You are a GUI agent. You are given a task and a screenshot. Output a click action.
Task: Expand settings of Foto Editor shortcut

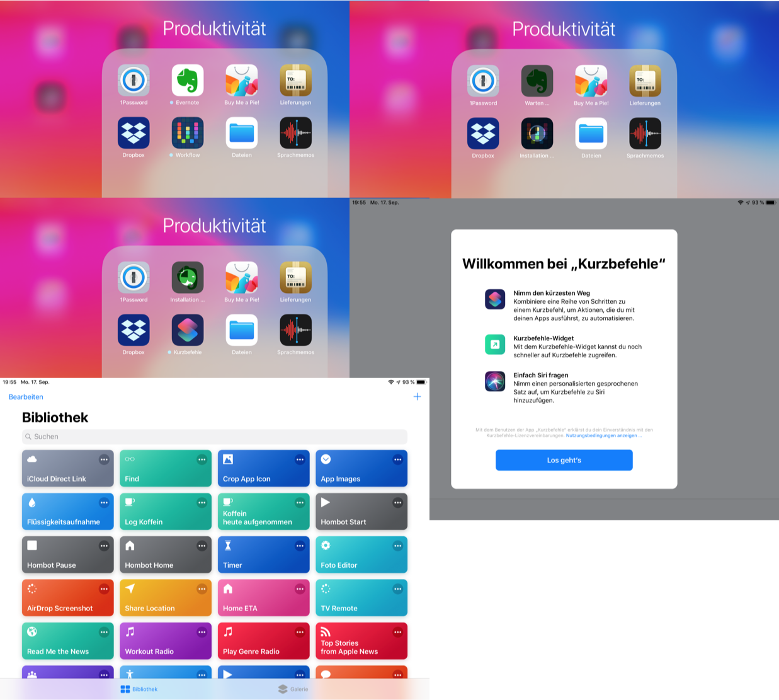[397, 546]
